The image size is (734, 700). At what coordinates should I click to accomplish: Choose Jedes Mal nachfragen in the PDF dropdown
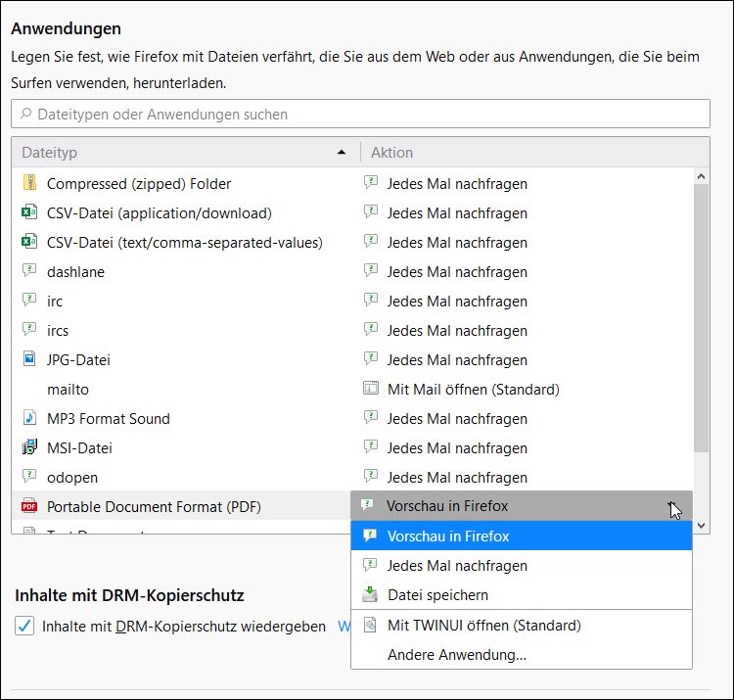click(x=522, y=565)
